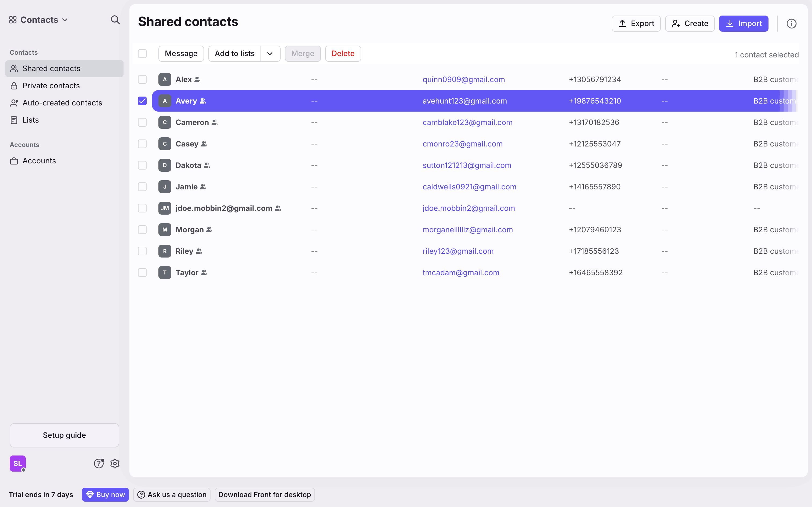Click the Import button
The width and height of the screenshot is (812, 507).
(x=743, y=24)
